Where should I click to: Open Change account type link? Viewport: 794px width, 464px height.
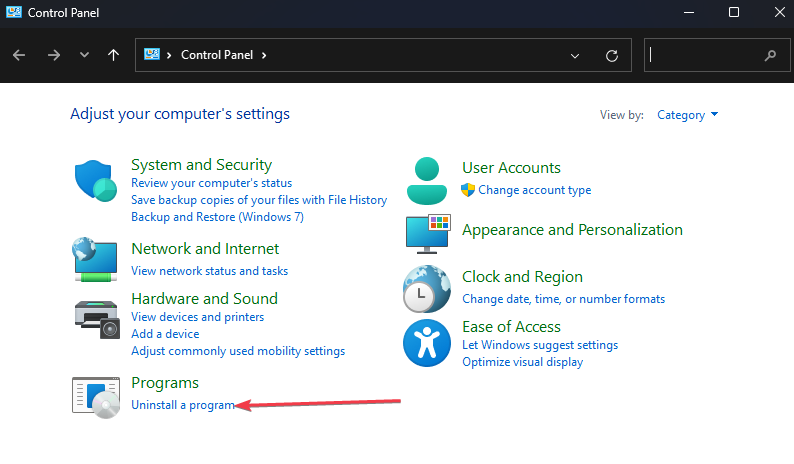pyautogui.click(x=534, y=190)
